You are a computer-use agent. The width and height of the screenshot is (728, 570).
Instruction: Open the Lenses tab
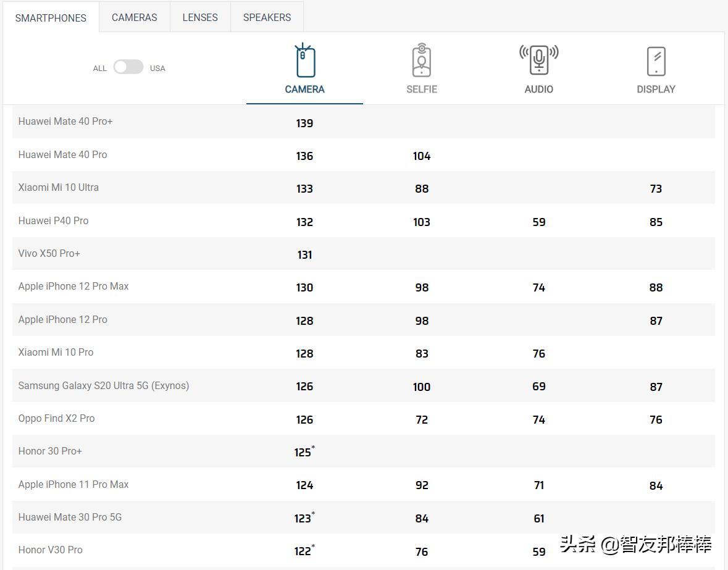tap(200, 17)
